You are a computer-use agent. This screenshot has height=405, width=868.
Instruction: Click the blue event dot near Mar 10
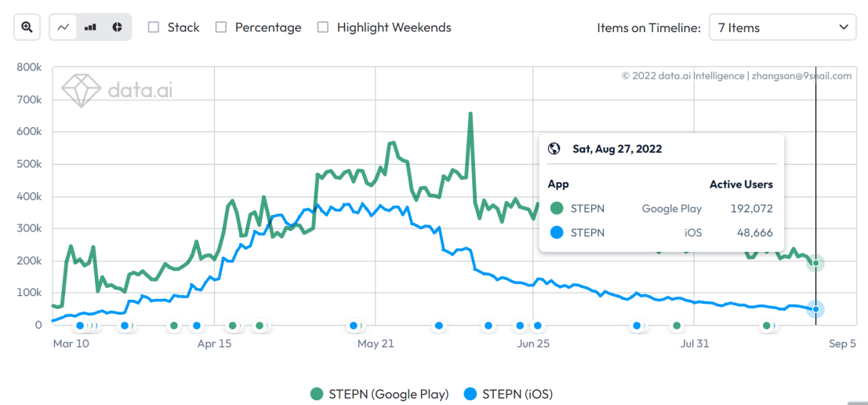tap(80, 325)
